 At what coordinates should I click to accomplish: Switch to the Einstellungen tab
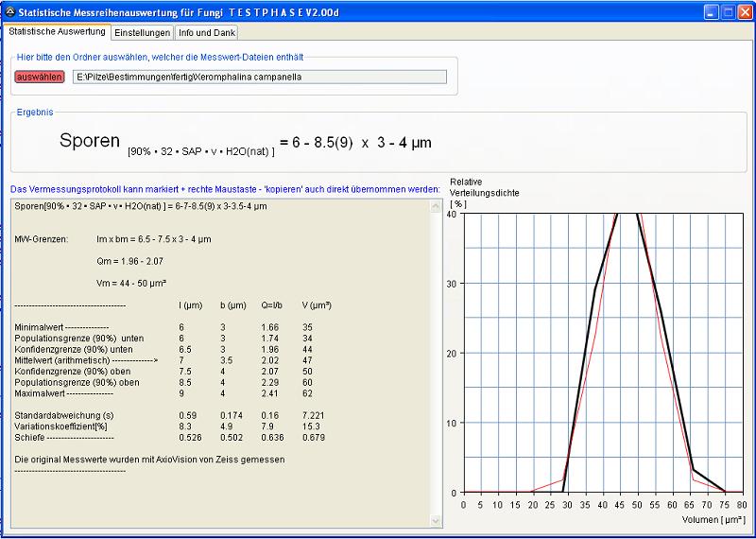(143, 32)
